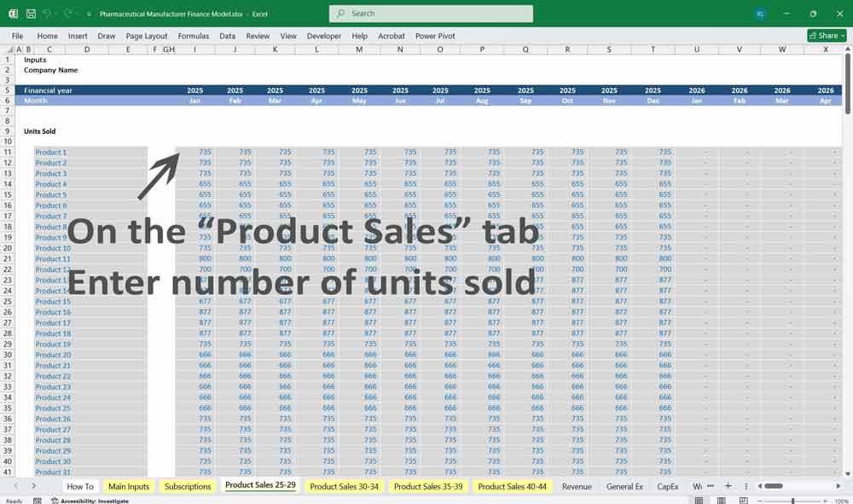Image resolution: width=853 pixels, height=504 pixels.
Task: Click the Units Sold heading cell
Action: 40,131
